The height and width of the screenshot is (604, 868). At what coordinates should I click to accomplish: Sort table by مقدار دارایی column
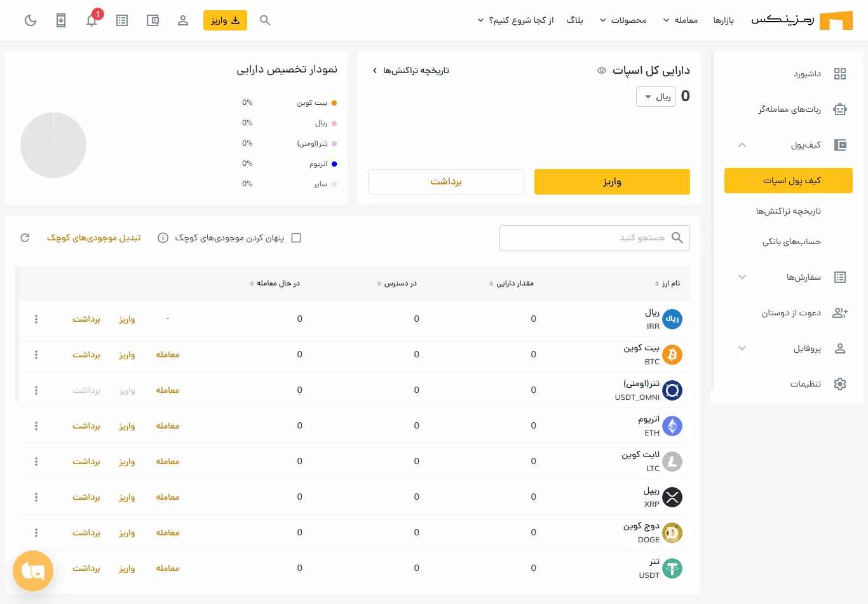(512, 284)
